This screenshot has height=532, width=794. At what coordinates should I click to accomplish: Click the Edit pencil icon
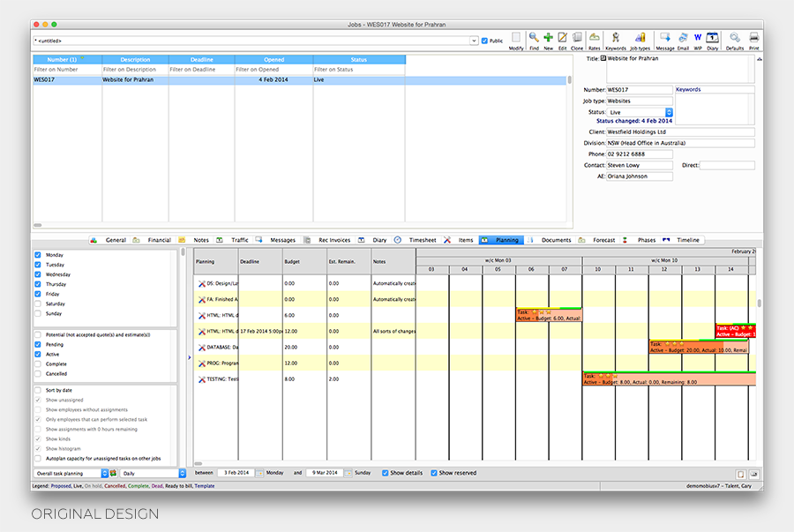(562, 37)
